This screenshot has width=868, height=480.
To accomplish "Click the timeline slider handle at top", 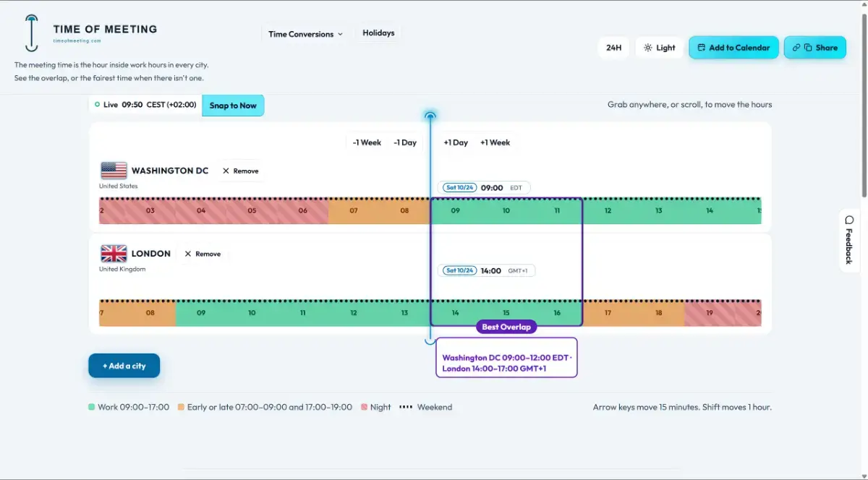I will 430,116.
